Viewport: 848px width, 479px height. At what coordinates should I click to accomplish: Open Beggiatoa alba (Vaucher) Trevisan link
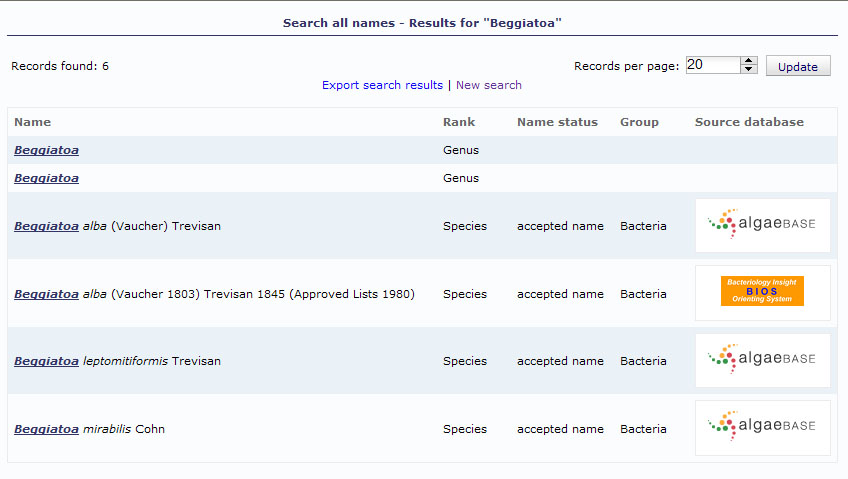[47, 226]
